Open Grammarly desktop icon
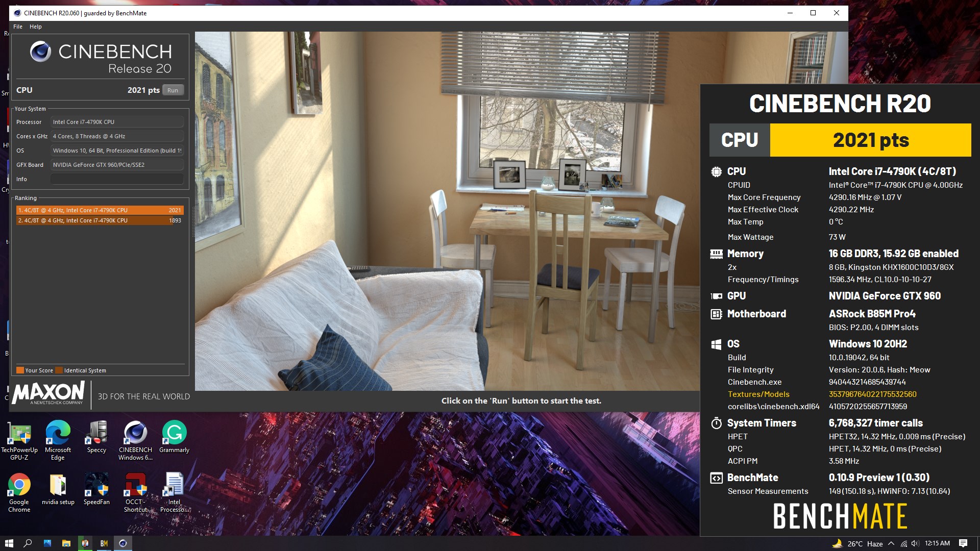Image resolution: width=980 pixels, height=551 pixels. click(x=174, y=437)
